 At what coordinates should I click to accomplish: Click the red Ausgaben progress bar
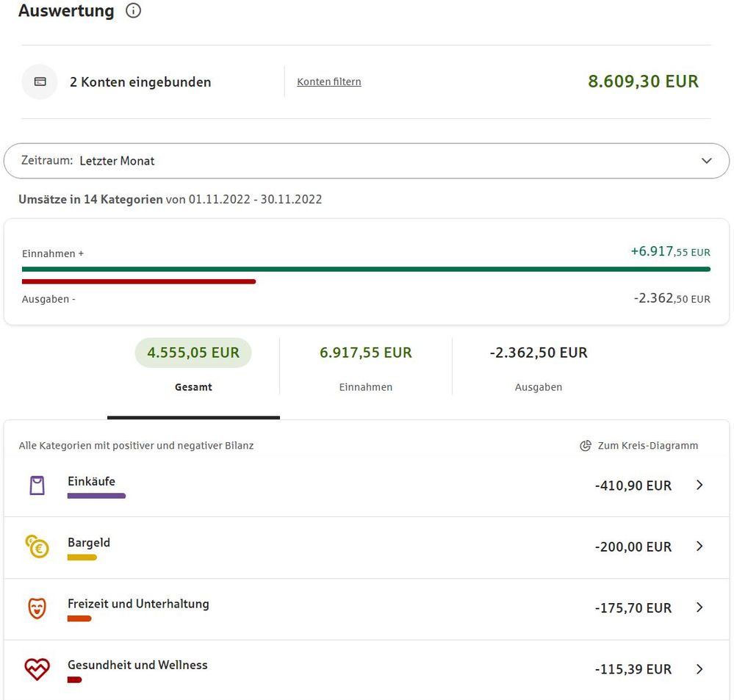(139, 281)
